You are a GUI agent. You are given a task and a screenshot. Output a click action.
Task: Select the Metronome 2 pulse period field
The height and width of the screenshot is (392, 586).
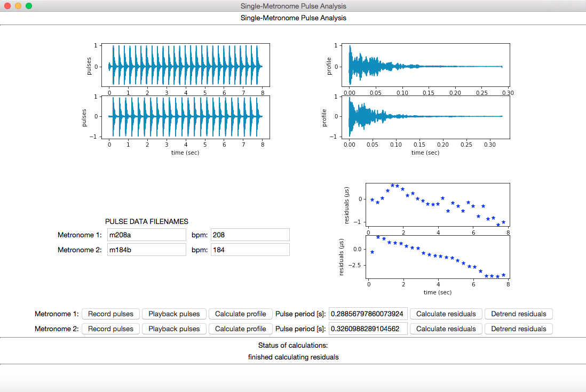[368, 329]
